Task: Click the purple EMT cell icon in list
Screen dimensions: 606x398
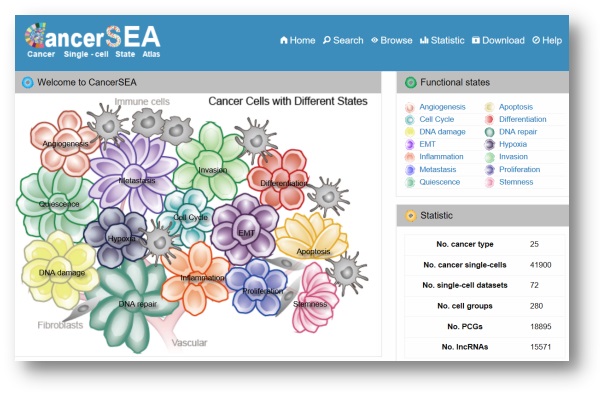Action: pyautogui.click(x=410, y=145)
